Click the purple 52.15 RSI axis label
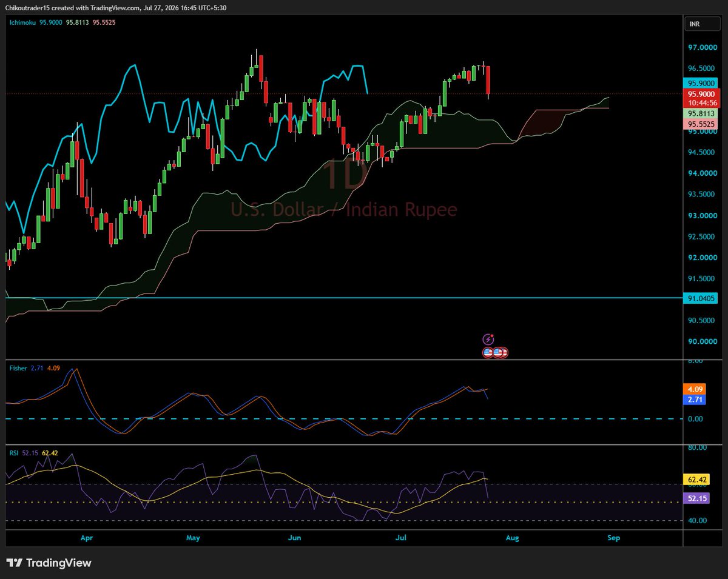 [x=696, y=498]
